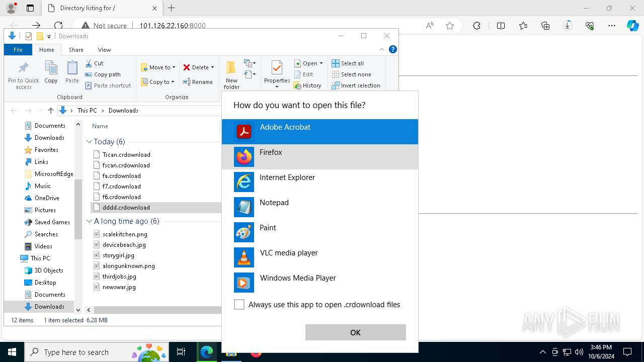Collapse the A long time ago (6) group
This screenshot has width=644, height=362.
[x=89, y=221]
